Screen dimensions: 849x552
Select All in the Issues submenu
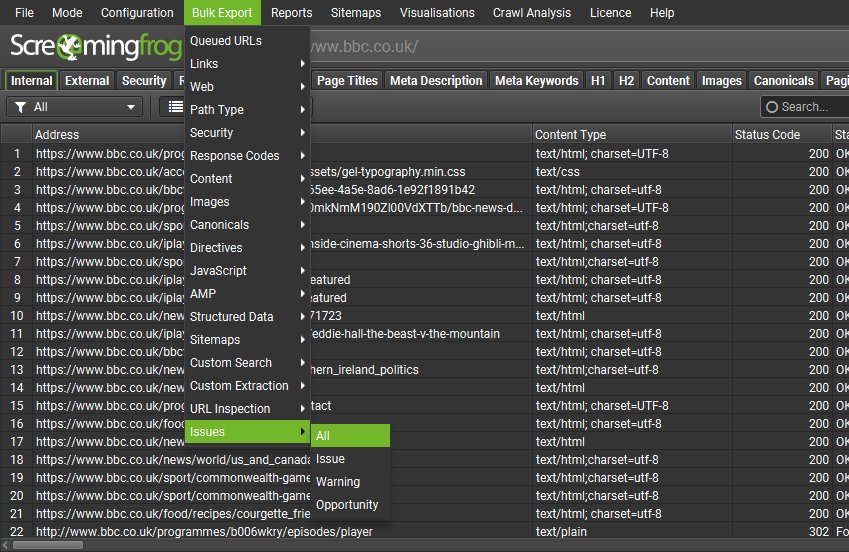click(350, 436)
